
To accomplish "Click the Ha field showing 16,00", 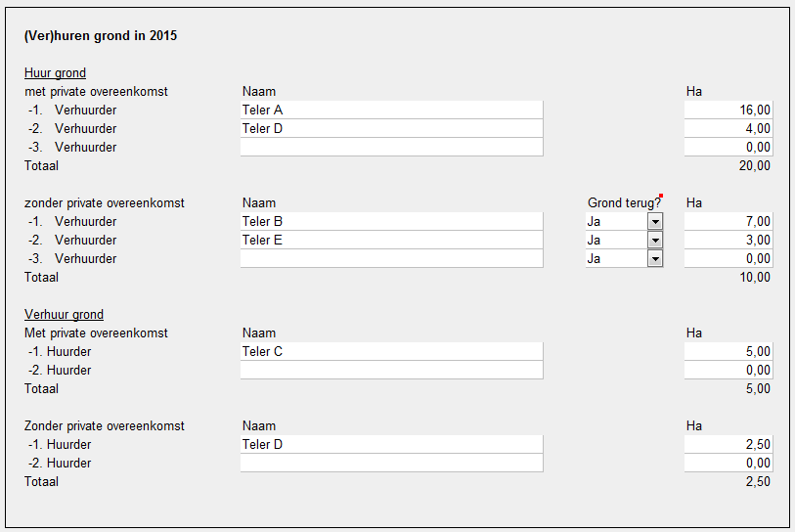I will tap(728, 111).
